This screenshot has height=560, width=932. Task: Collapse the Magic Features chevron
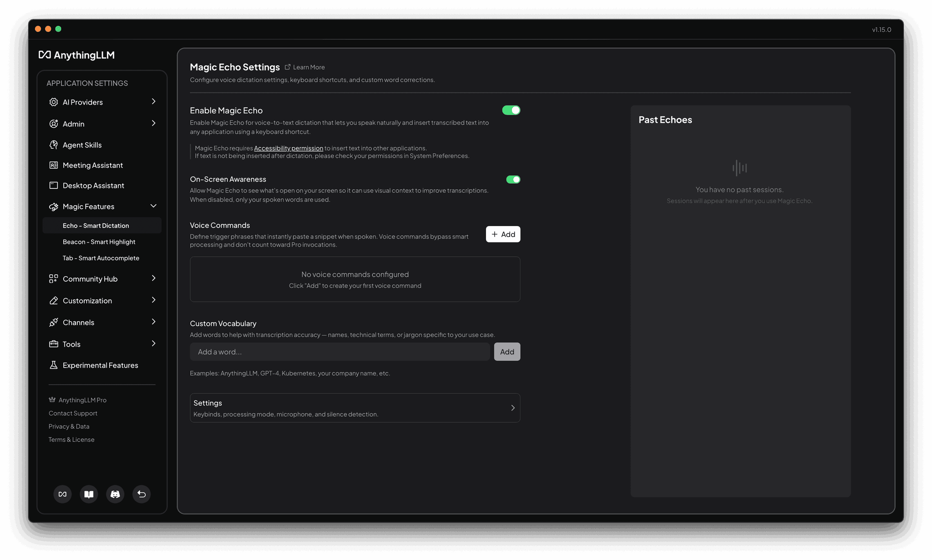click(x=153, y=206)
